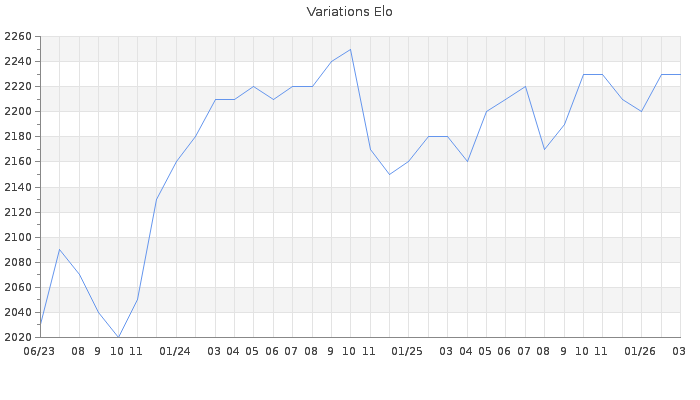Click the 2040 y-axis label
Viewport: 700px width, 400px height.
point(18,312)
